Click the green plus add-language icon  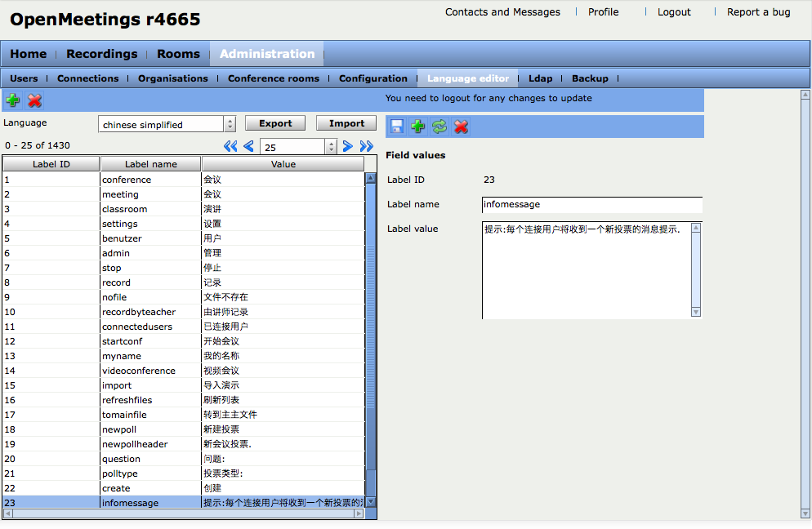[x=13, y=100]
